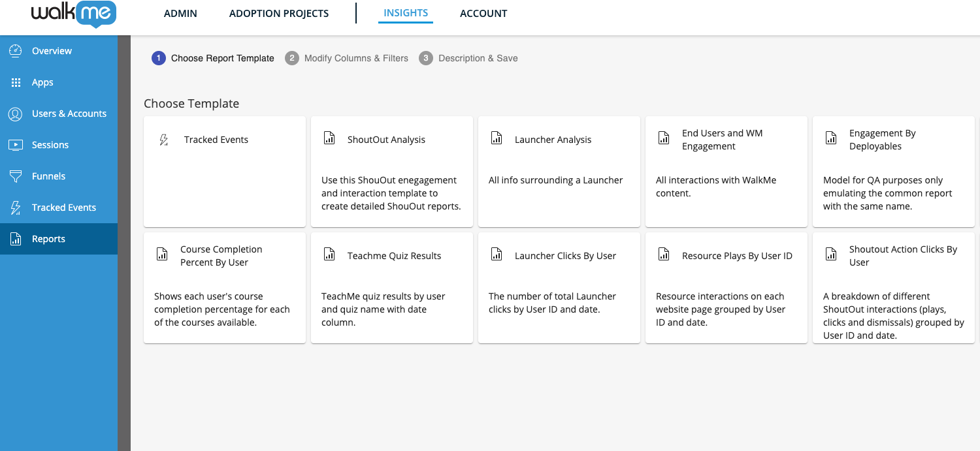The height and width of the screenshot is (451, 980).
Task: Select the Launcher Analysis template
Action: coord(559,171)
